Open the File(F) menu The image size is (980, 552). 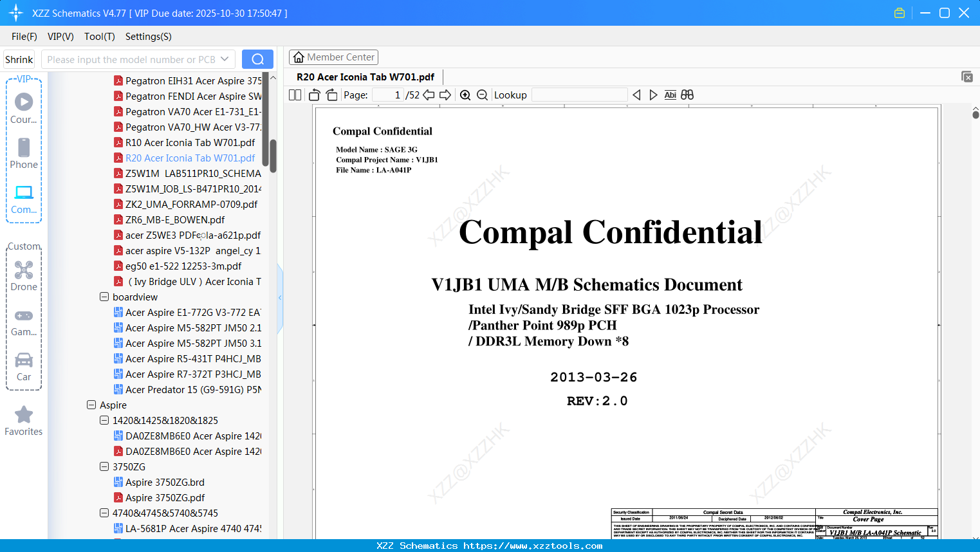tap(24, 37)
